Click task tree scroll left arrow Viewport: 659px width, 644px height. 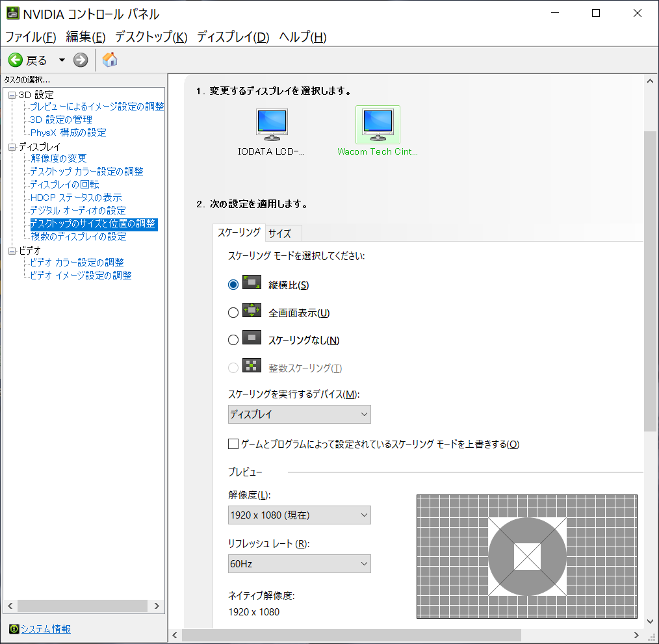(x=10, y=606)
